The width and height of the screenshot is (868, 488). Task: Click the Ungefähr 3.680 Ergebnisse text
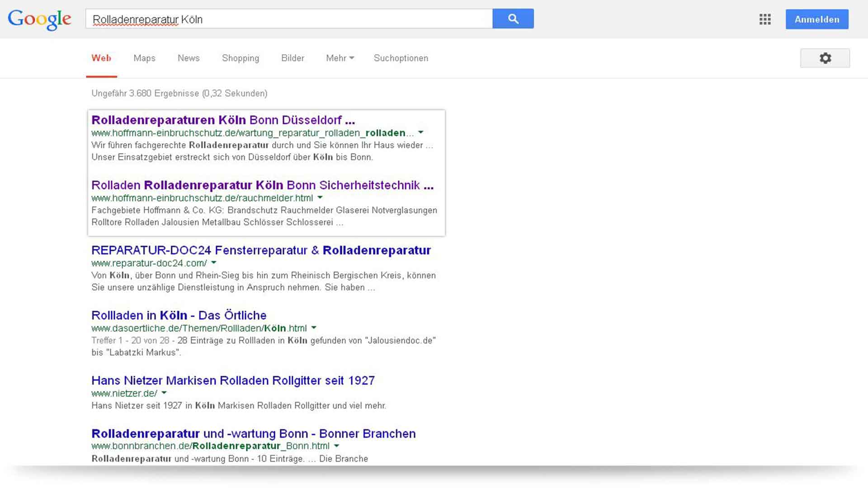coord(179,94)
